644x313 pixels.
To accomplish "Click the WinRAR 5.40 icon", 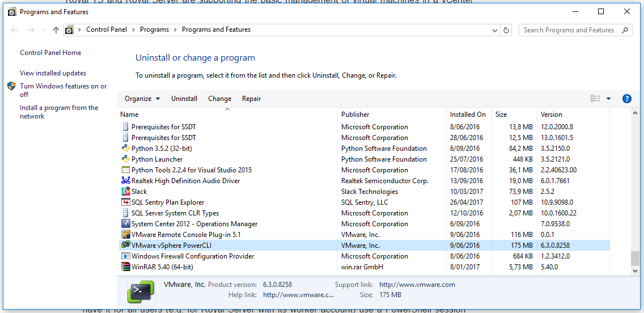I will pos(126,267).
